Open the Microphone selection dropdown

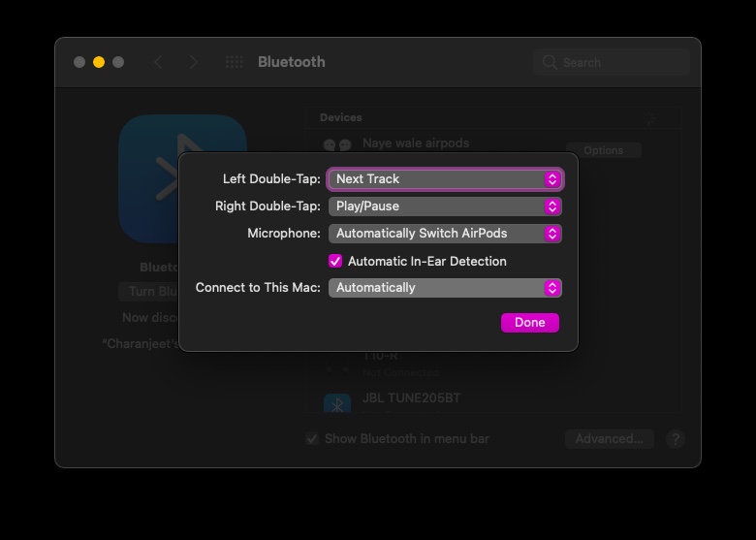pyautogui.click(x=445, y=234)
